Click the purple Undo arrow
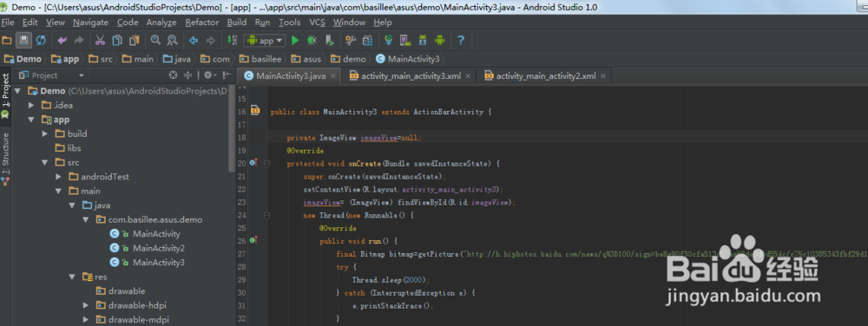 tap(62, 41)
